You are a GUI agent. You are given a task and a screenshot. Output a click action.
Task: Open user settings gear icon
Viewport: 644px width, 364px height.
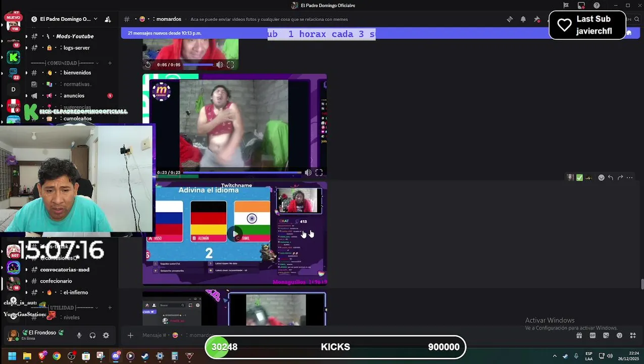tap(106, 335)
